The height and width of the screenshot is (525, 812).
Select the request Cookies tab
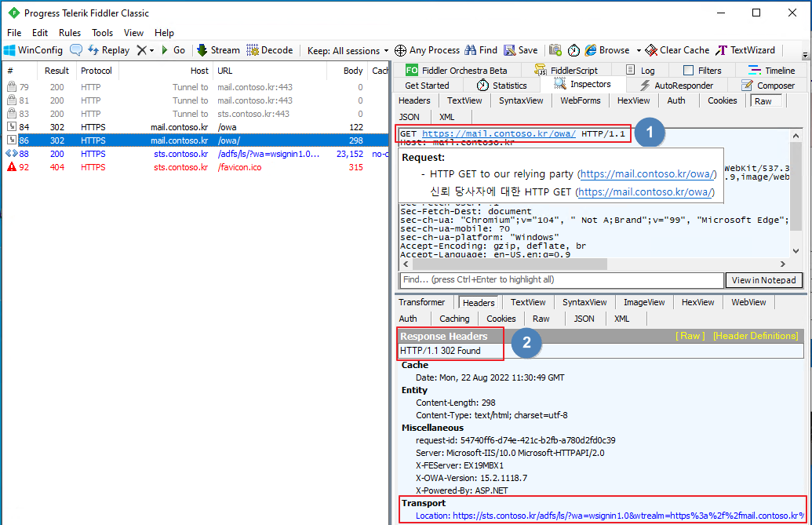click(x=723, y=100)
